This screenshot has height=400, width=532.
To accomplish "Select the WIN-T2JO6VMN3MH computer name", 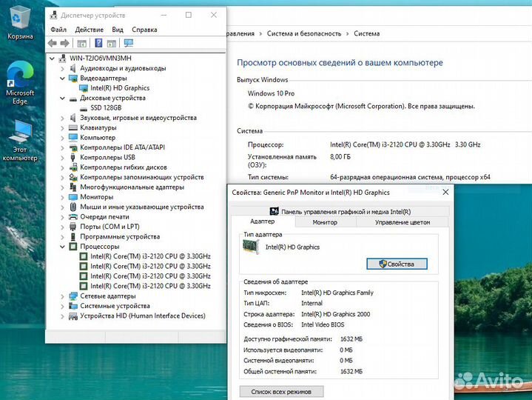I will (x=101, y=58).
